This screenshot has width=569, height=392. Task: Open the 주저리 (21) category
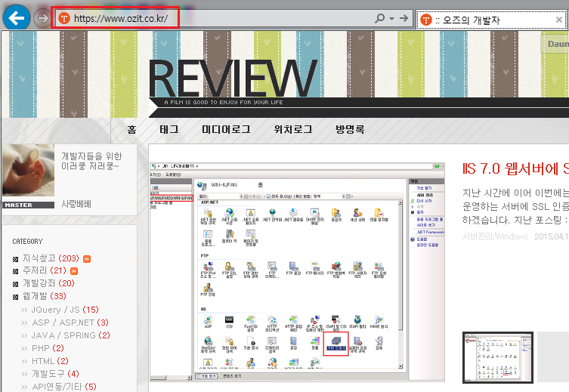pyautogui.click(x=45, y=270)
